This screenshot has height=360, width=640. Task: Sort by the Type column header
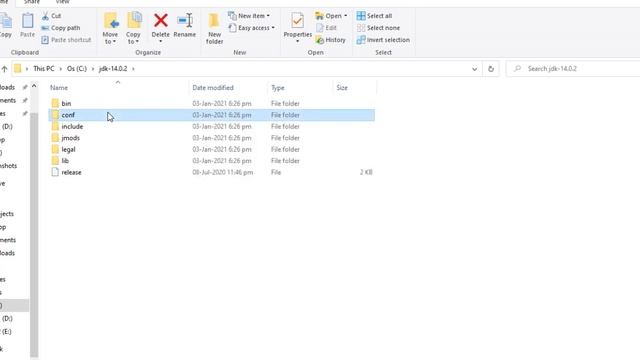click(278, 88)
